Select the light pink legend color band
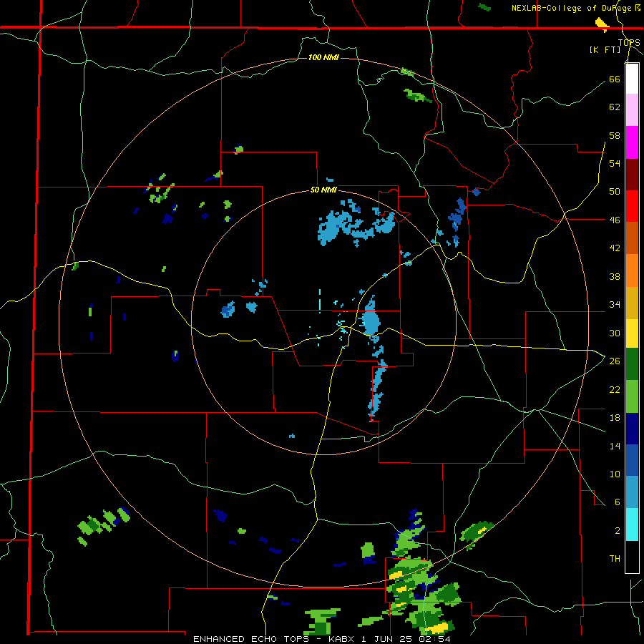Viewport: 644px width, 644px height. pos(632,109)
